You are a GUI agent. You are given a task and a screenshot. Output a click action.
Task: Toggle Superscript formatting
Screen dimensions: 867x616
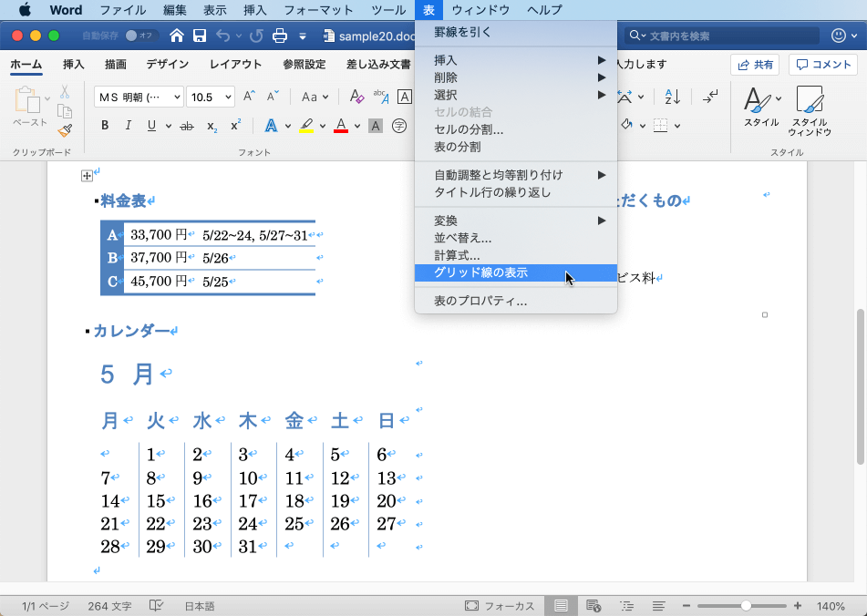(235, 126)
